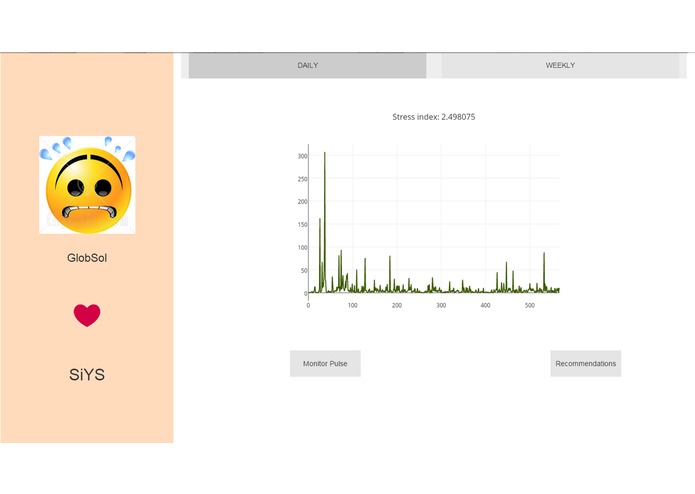Screen dimensions: 695x494
Task: Click the 400 label on the x-axis
Action: coord(485,305)
